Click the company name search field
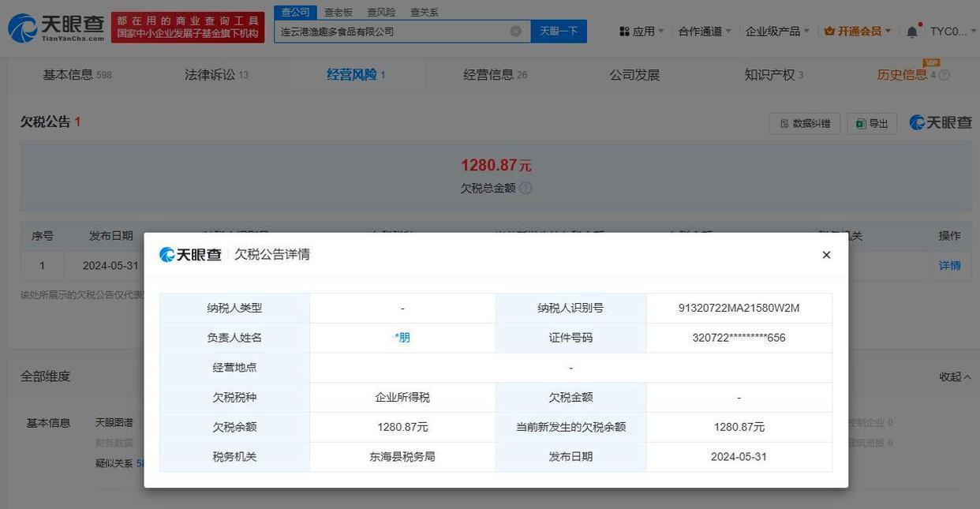 click(x=392, y=32)
